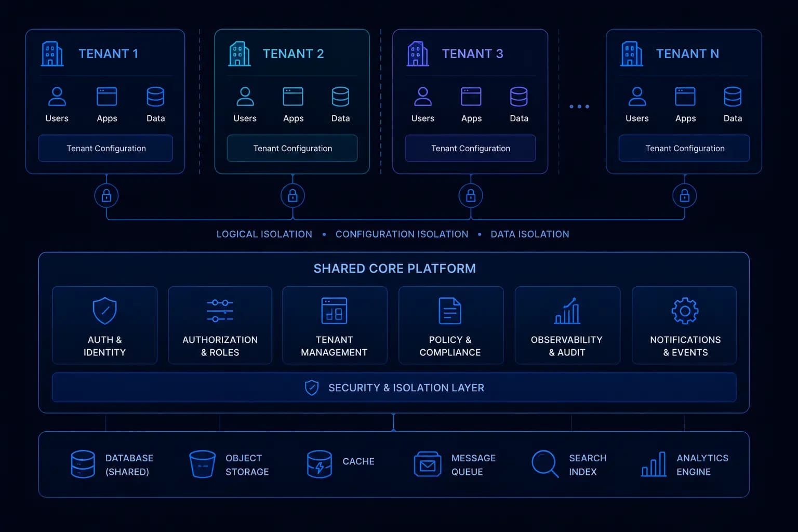
Task: Click the Tenant 2 building icon
Action: pos(240,54)
